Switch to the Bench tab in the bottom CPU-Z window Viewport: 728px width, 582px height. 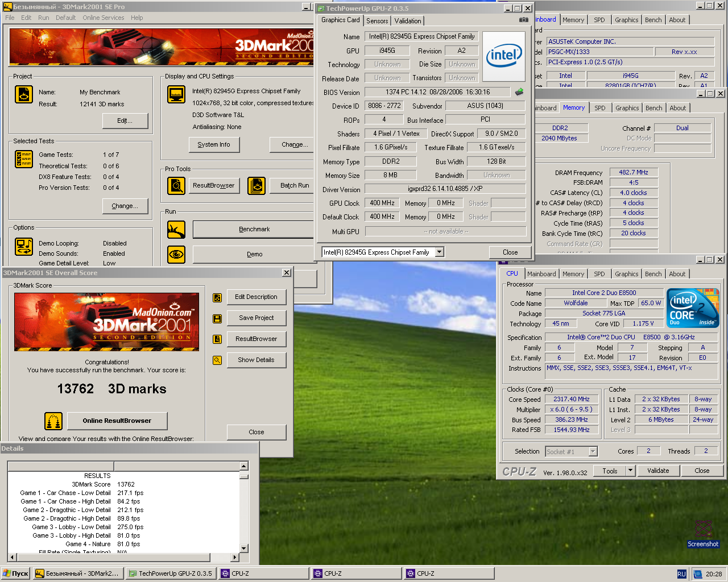(653, 274)
